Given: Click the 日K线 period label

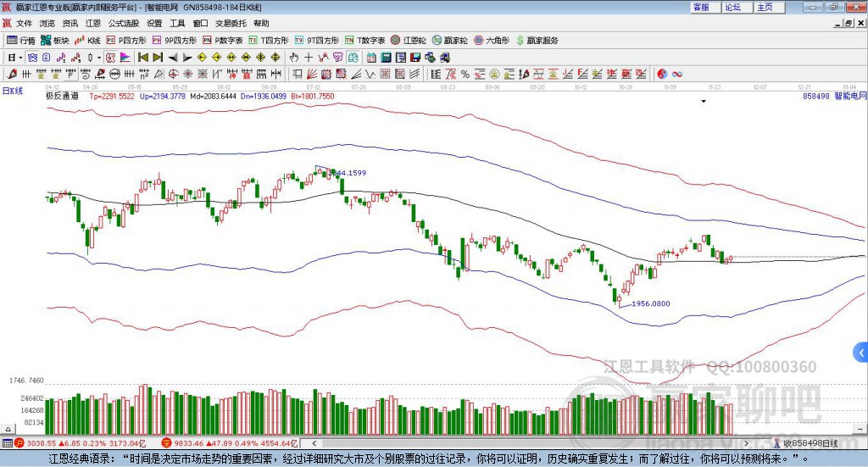Looking at the screenshot, I should (x=13, y=91).
